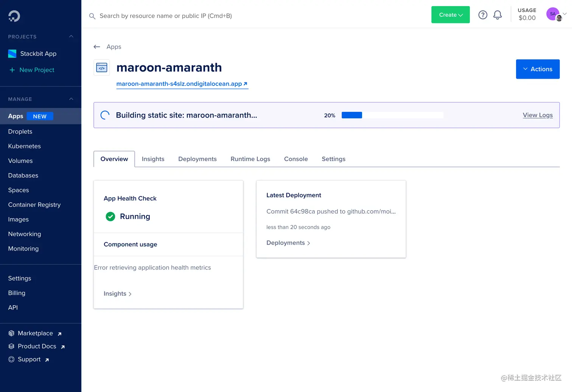Click the notification bell icon
Screen dimensions: 572x392
tap(497, 15)
